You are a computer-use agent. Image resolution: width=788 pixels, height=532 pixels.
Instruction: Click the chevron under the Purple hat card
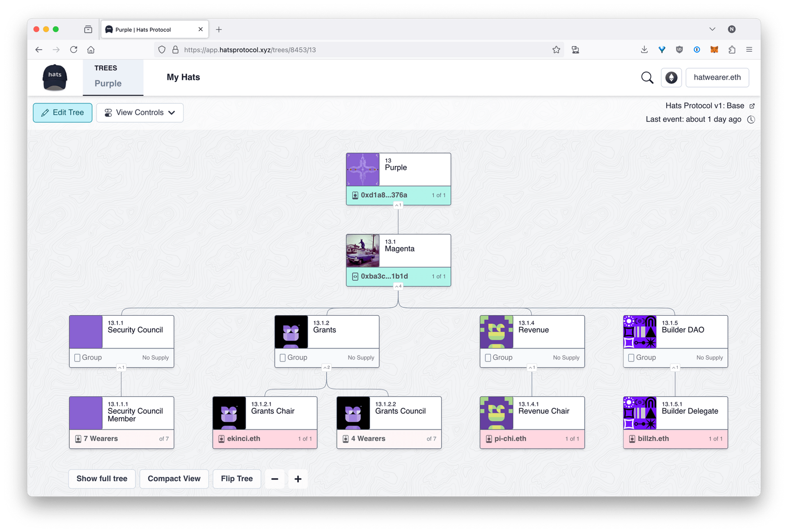click(x=398, y=205)
